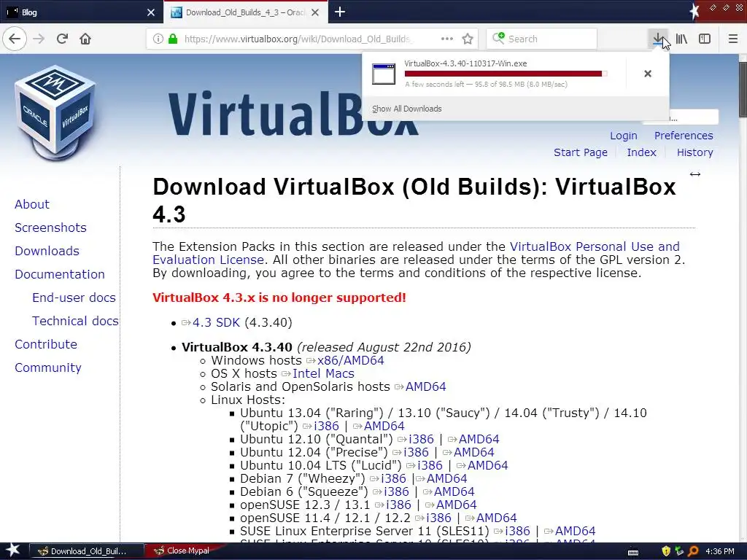The image size is (747, 560).
Task: Reload the current page
Action: [62, 39]
